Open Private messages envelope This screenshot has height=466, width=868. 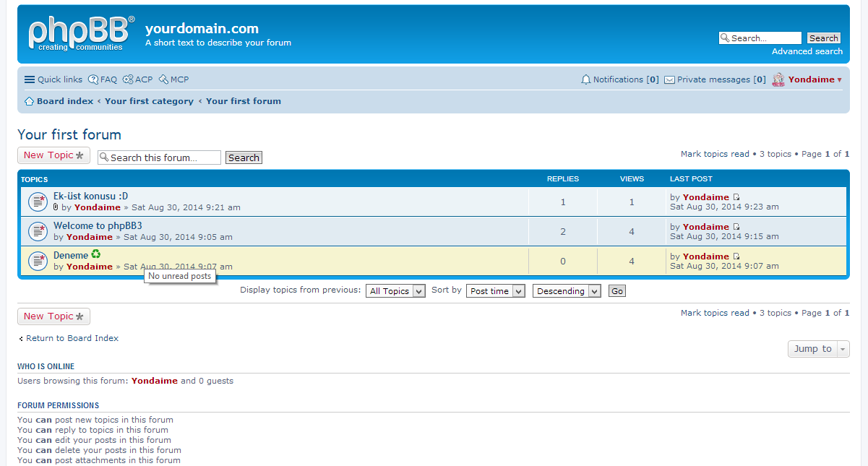tap(670, 79)
